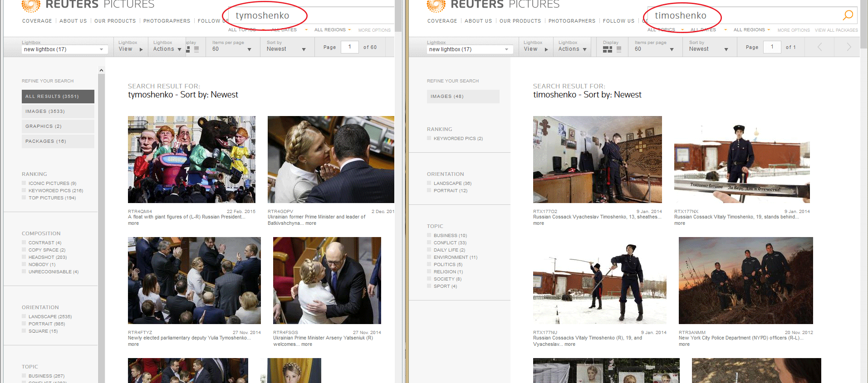868x383 pixels.
Task: Select the Images (3533) filter
Action: [58, 112]
